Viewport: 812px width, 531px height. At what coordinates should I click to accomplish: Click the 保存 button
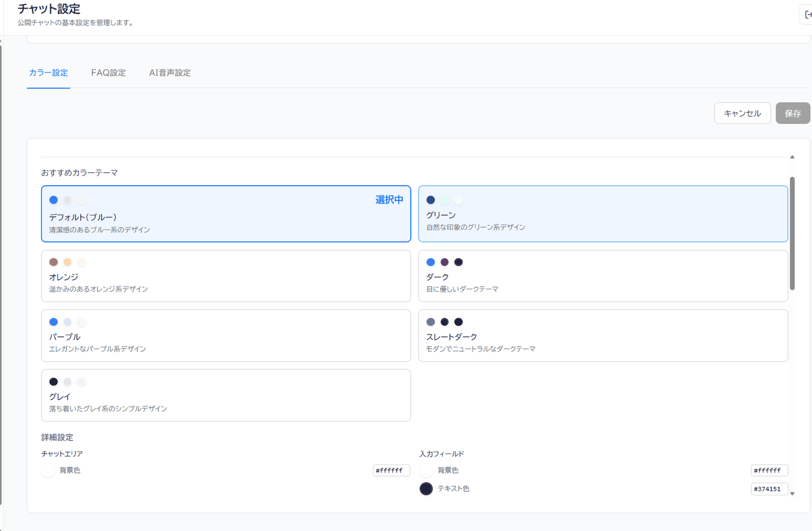click(x=793, y=113)
